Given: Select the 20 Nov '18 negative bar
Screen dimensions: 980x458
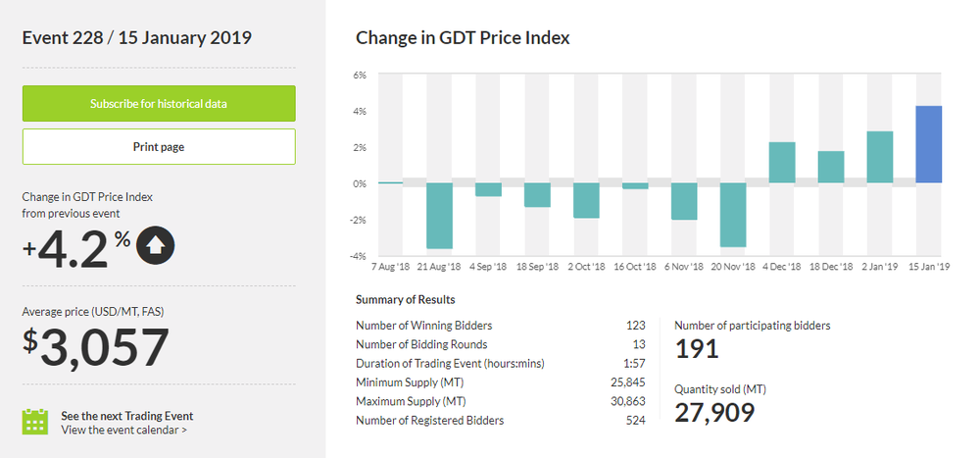Looking at the screenshot, I should [732, 215].
